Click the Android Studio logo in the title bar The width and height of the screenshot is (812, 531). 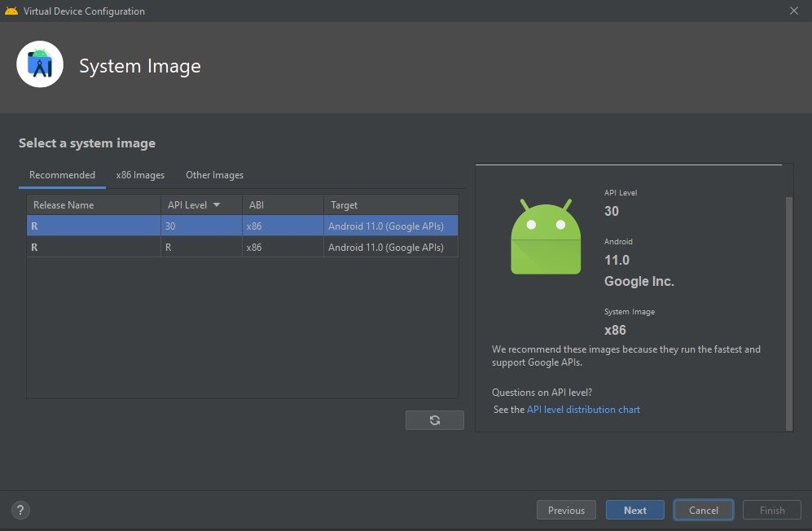[11, 11]
